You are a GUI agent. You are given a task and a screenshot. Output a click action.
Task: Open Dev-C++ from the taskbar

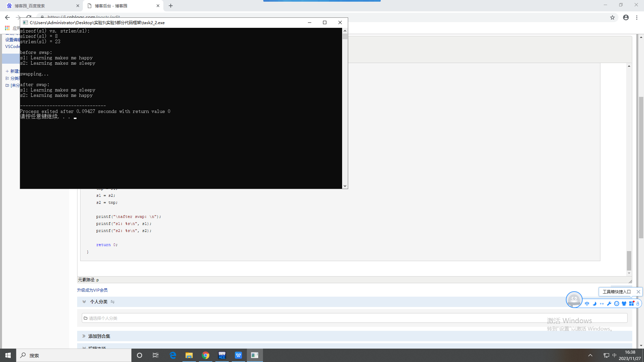(222, 355)
